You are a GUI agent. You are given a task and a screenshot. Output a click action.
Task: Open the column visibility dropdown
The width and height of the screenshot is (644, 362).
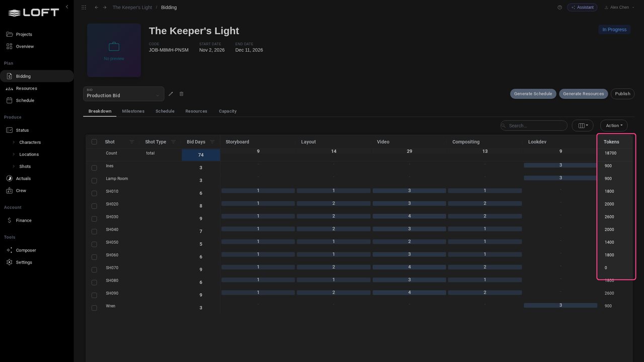(583, 126)
